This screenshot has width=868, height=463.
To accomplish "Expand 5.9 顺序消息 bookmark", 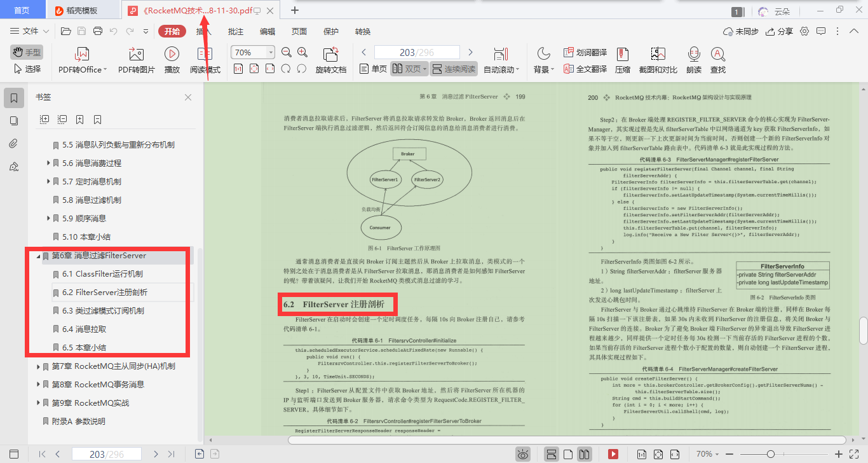I will click(x=49, y=219).
